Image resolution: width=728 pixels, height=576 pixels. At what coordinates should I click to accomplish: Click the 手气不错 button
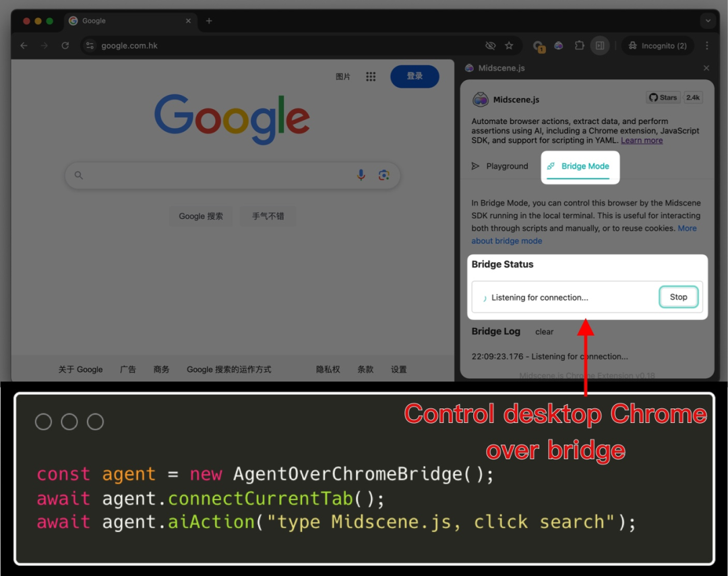[268, 216]
